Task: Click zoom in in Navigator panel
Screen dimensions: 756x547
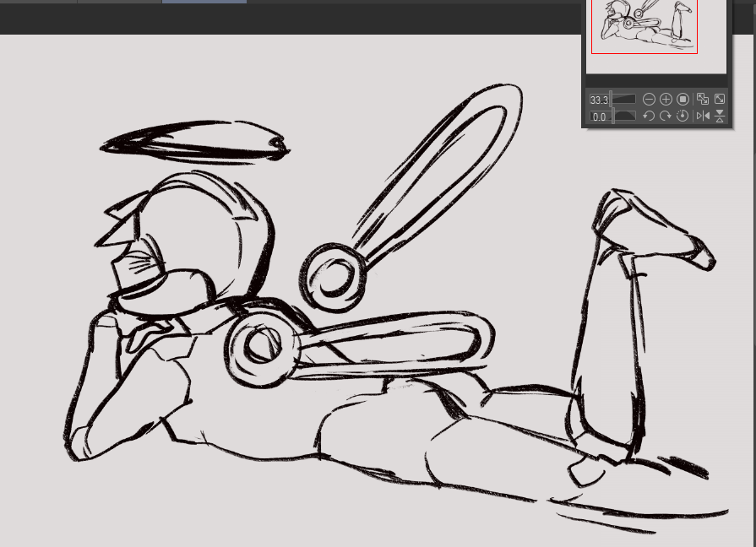Action: coord(666,100)
